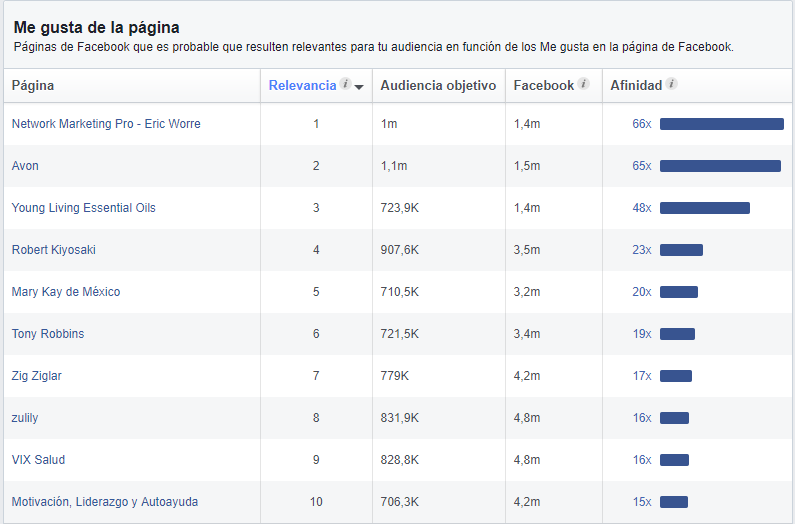Click the 48x affinity bar for Young Living
This screenshot has width=795, height=524.
(x=704, y=208)
